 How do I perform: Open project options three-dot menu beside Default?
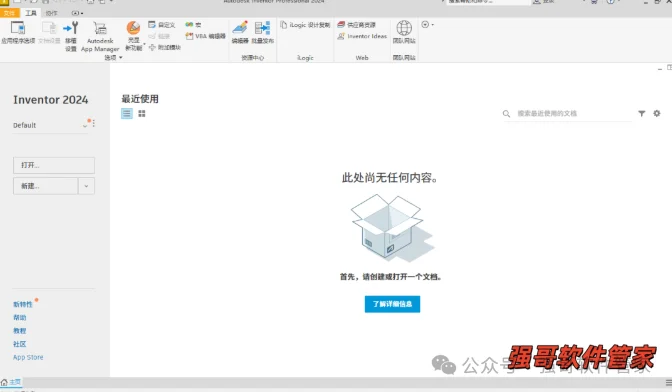click(93, 123)
